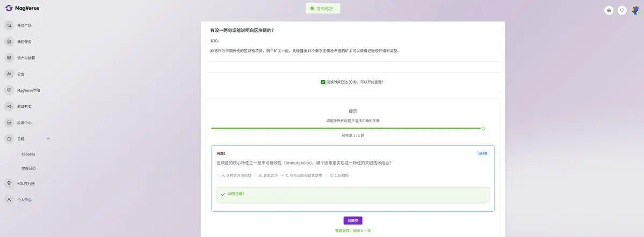
Task: Click the progress bar completion check icon
Action: click(x=483, y=128)
